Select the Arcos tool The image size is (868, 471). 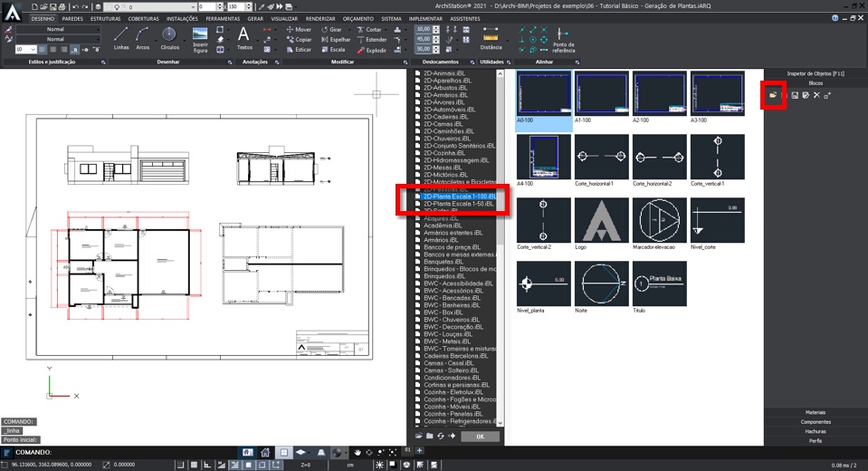[x=142, y=38]
